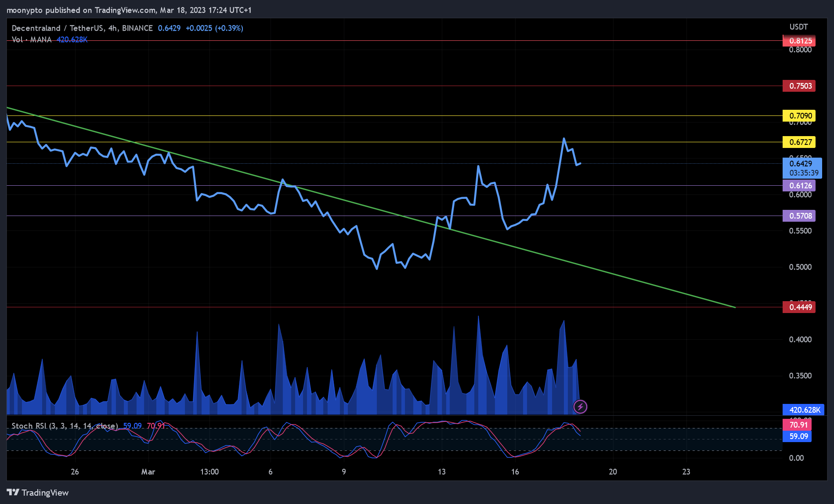834x504 pixels.
Task: Click the 420.628K volume axis label
Action: pos(803,410)
